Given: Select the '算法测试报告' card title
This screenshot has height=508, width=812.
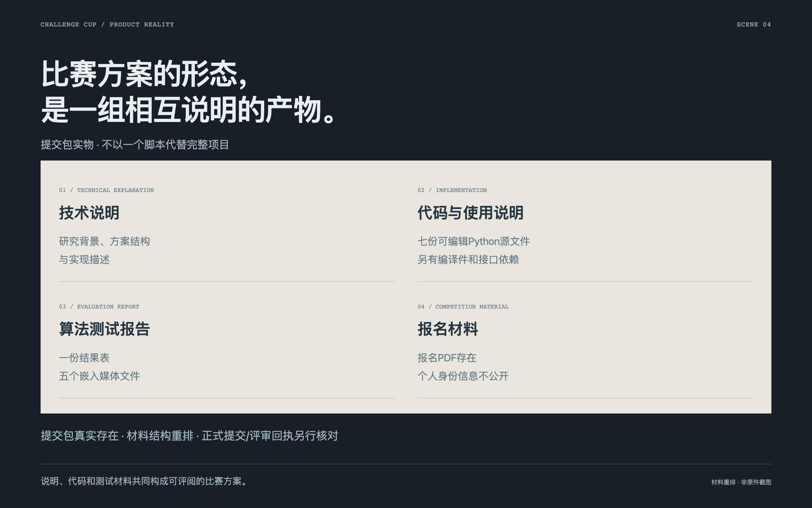Looking at the screenshot, I should click(105, 329).
